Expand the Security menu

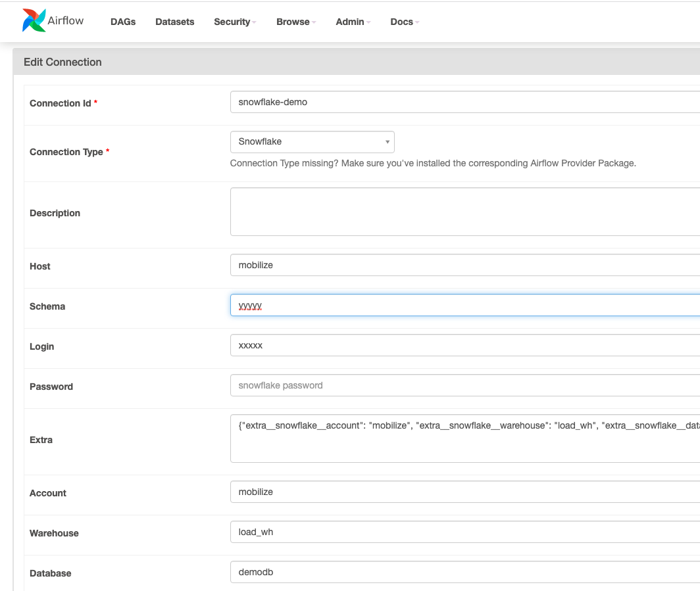(x=235, y=22)
